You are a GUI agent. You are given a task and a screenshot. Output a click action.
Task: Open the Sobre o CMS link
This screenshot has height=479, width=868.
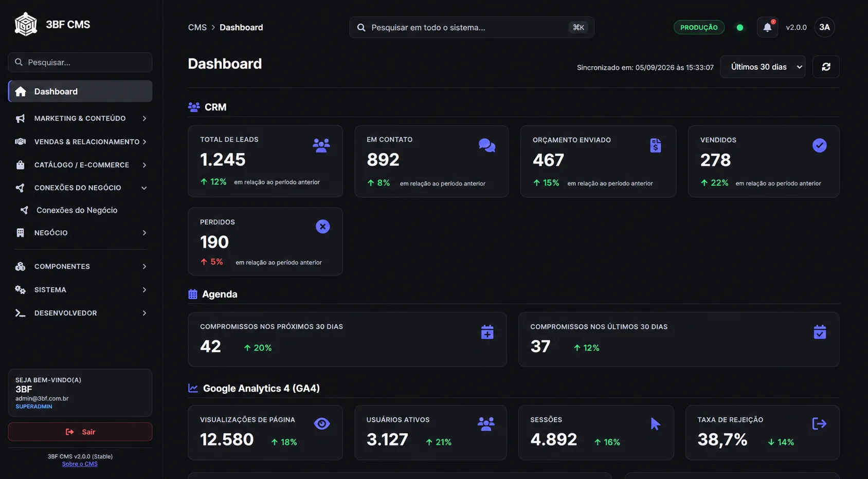click(80, 464)
